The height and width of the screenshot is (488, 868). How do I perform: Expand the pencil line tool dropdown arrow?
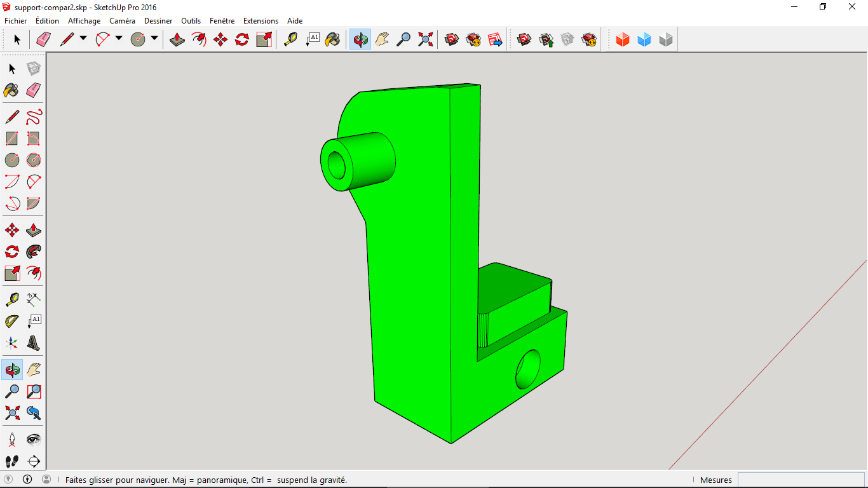(x=83, y=39)
